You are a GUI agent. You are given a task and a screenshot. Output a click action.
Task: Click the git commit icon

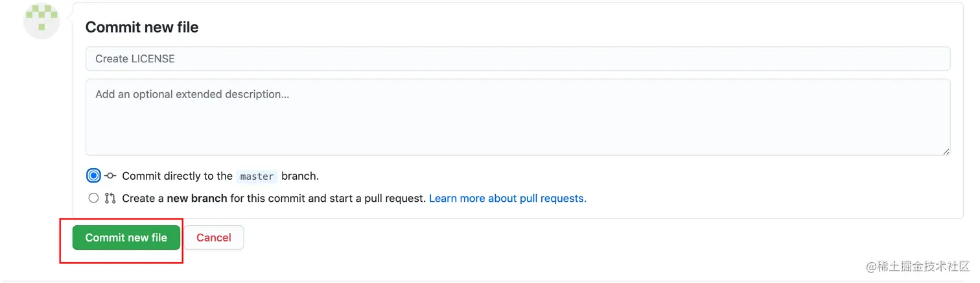click(110, 176)
